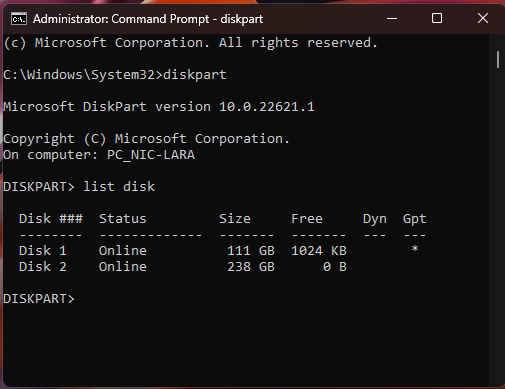Minimize the Command Prompt window
The height and width of the screenshot is (389, 505).
(392, 18)
